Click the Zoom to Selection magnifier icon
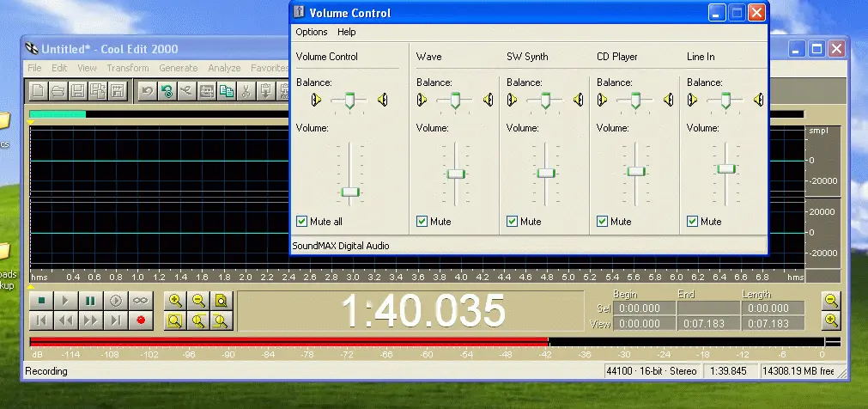The image size is (868, 409). coord(175,320)
